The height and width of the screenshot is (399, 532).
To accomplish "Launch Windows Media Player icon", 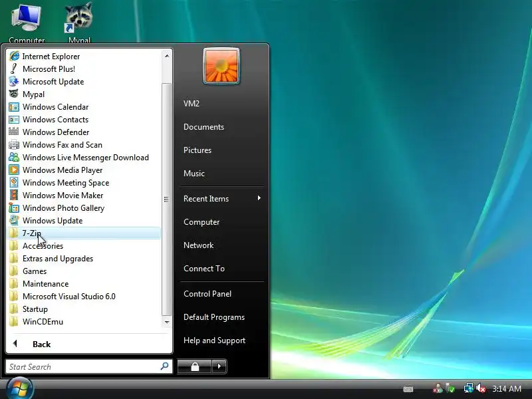I will [14, 170].
